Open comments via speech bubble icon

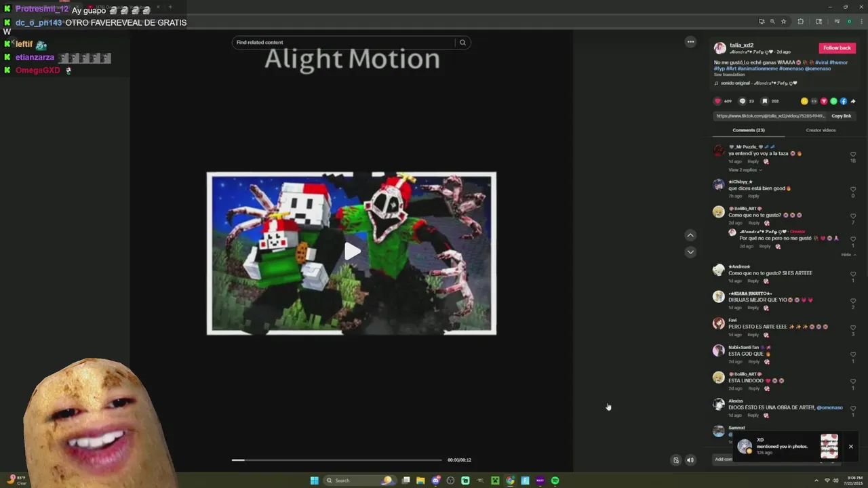pyautogui.click(x=742, y=101)
